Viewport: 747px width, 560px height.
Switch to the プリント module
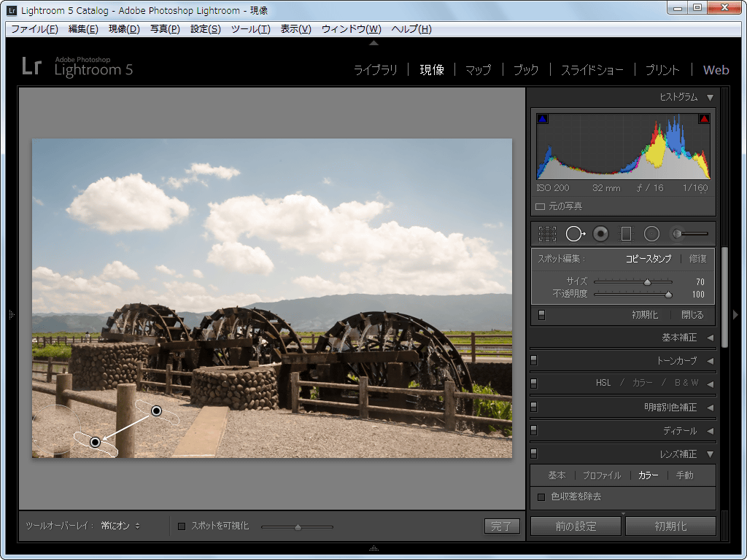pyautogui.click(x=662, y=70)
